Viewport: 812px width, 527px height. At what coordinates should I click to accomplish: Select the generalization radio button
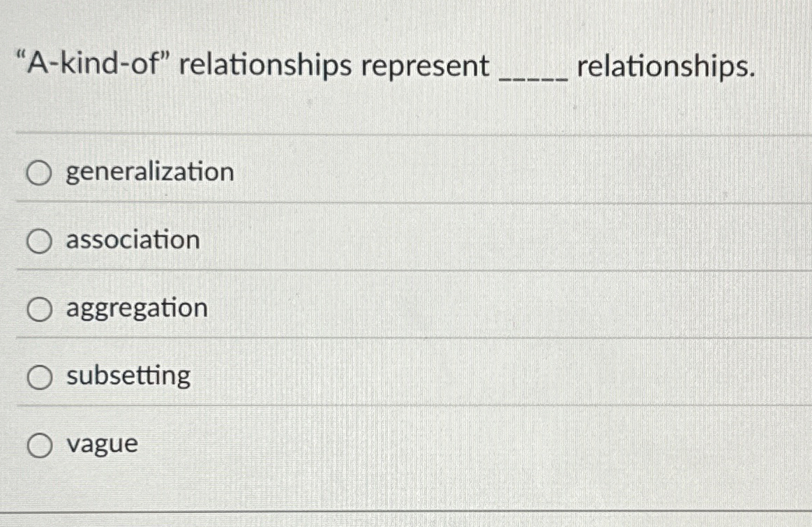(x=38, y=172)
